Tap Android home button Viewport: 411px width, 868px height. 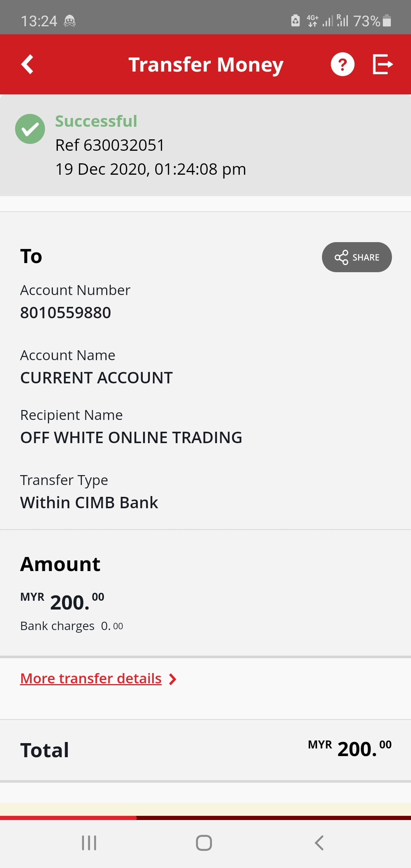tap(204, 843)
